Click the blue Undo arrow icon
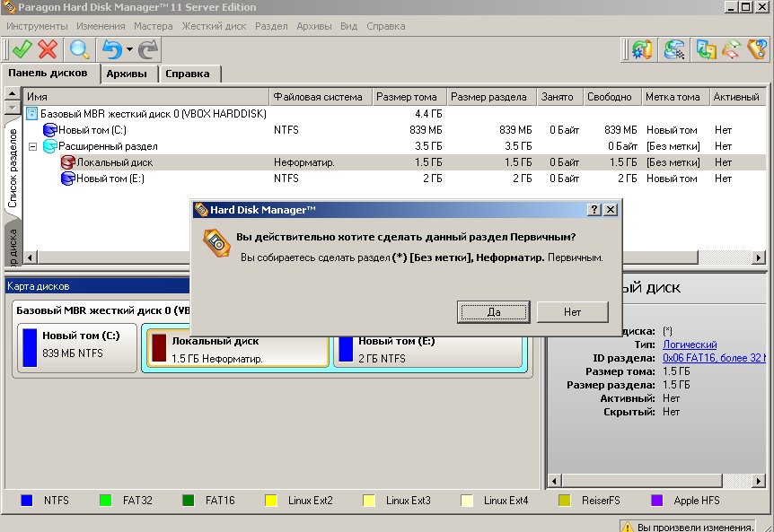The height and width of the screenshot is (532, 774). [111, 49]
